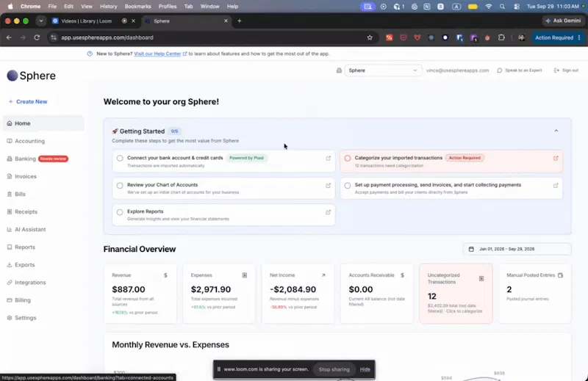Viewport: 588px width, 381px height.
Task: Open external link for Chart of Accounts
Action: tap(328, 186)
